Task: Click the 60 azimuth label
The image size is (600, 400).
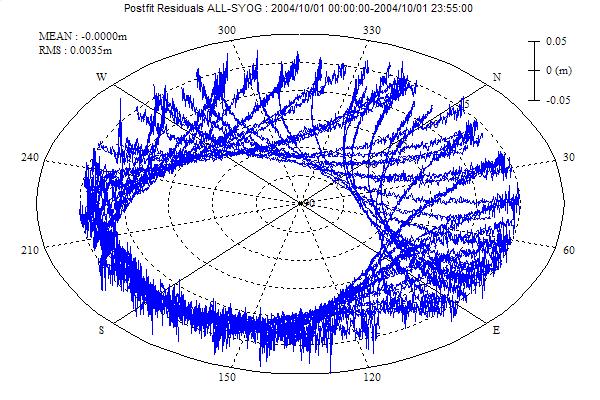Action: (x=569, y=249)
